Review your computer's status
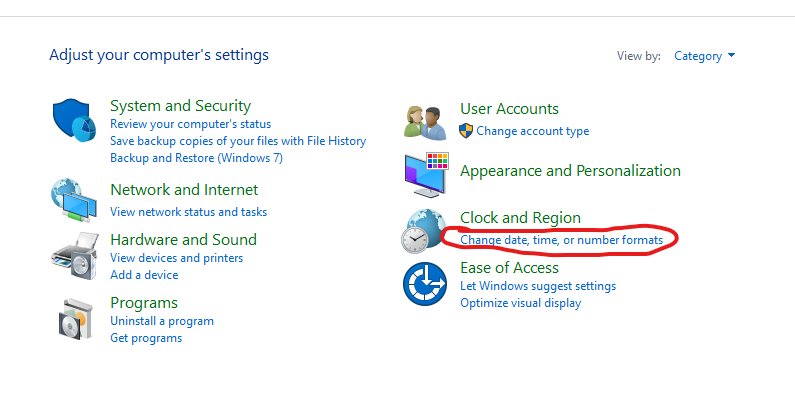This screenshot has width=795, height=411. click(191, 124)
